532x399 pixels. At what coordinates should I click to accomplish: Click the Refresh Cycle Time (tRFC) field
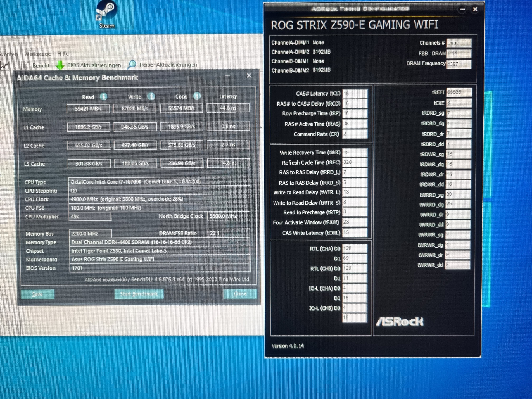click(355, 162)
